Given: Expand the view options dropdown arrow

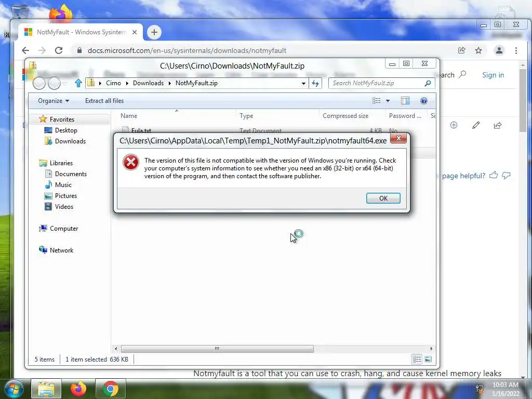Looking at the screenshot, I should (x=388, y=101).
